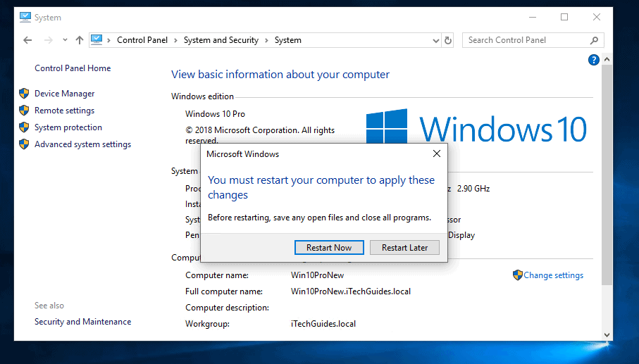
Task: Open Remote settings
Action: [x=64, y=111]
